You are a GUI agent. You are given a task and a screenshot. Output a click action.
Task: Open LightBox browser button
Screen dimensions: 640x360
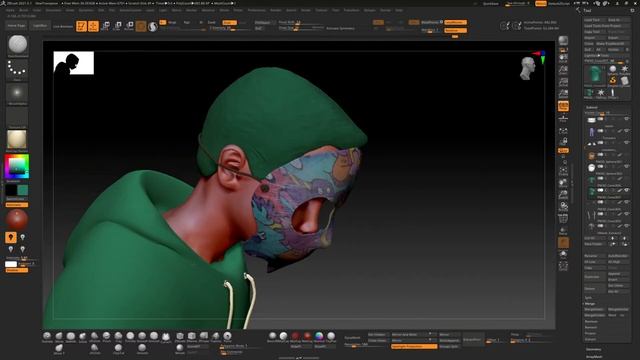(40, 26)
